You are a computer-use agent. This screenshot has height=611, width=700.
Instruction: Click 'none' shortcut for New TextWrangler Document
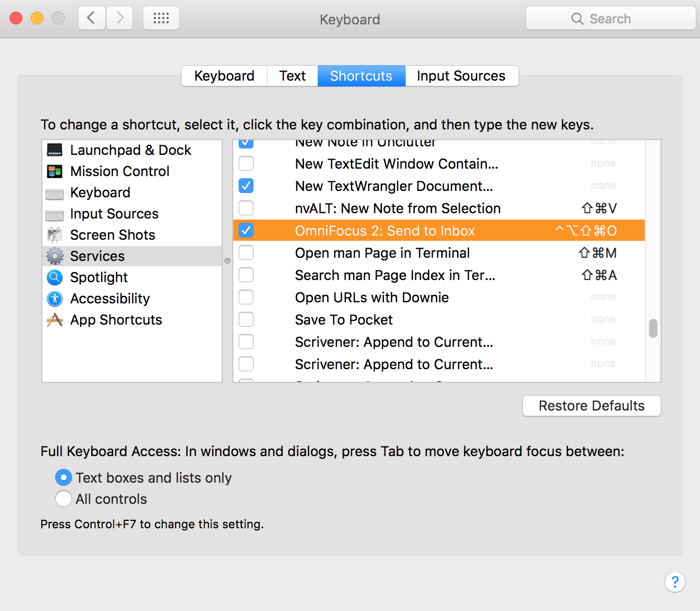(603, 185)
